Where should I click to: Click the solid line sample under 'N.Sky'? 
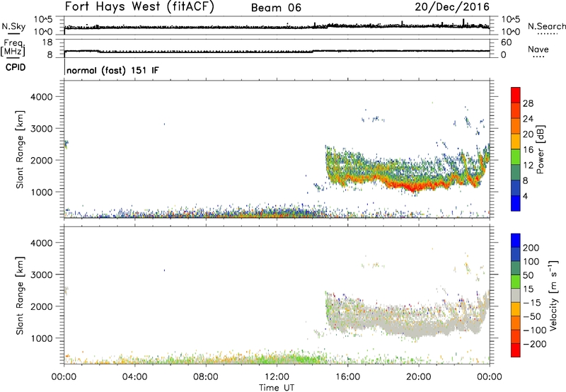tap(13, 33)
